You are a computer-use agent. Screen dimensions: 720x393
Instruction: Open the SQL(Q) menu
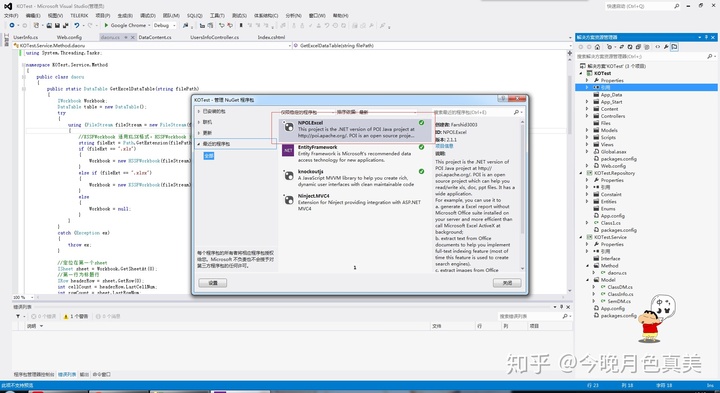tap(194, 16)
